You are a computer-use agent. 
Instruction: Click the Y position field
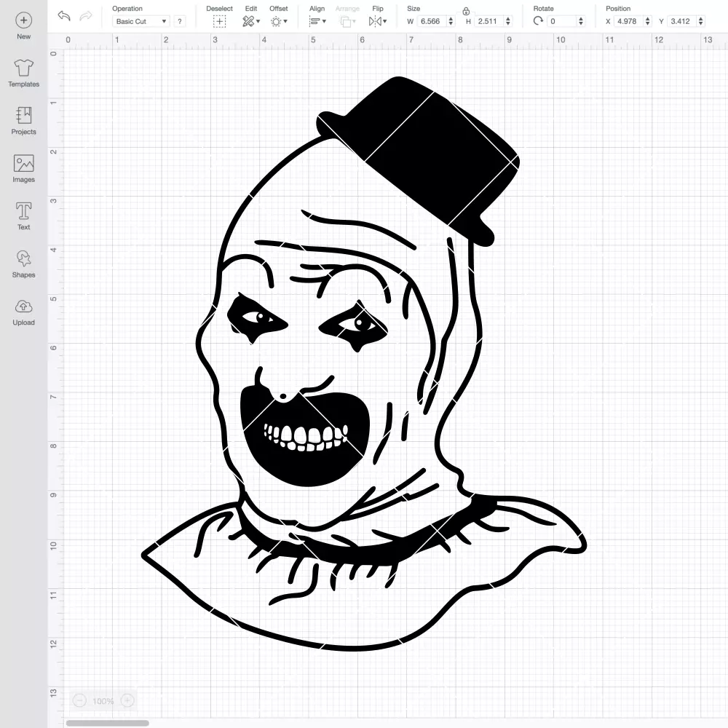point(682,21)
